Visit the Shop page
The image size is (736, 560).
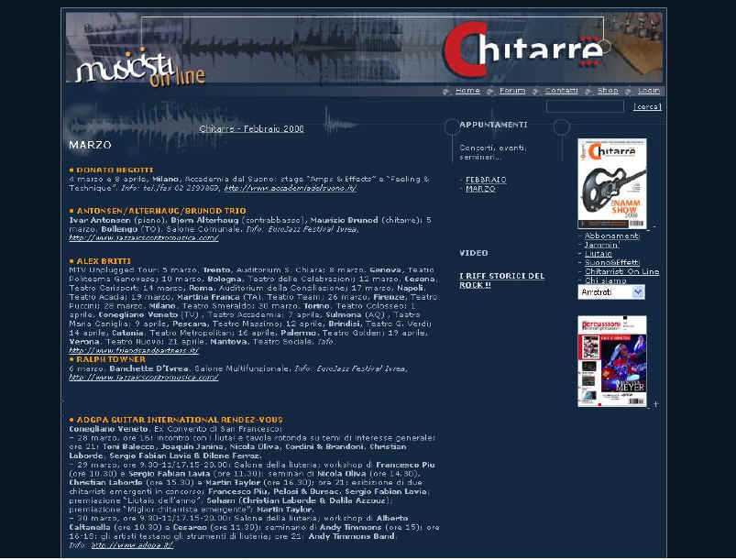(x=608, y=91)
